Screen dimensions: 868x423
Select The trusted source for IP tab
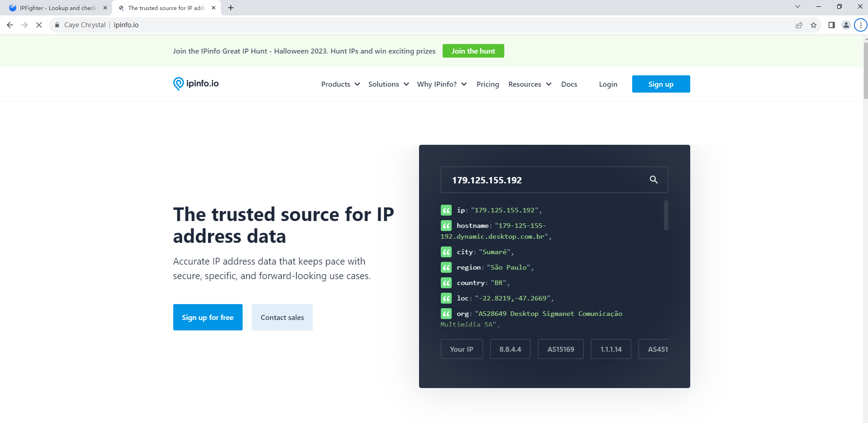click(166, 8)
